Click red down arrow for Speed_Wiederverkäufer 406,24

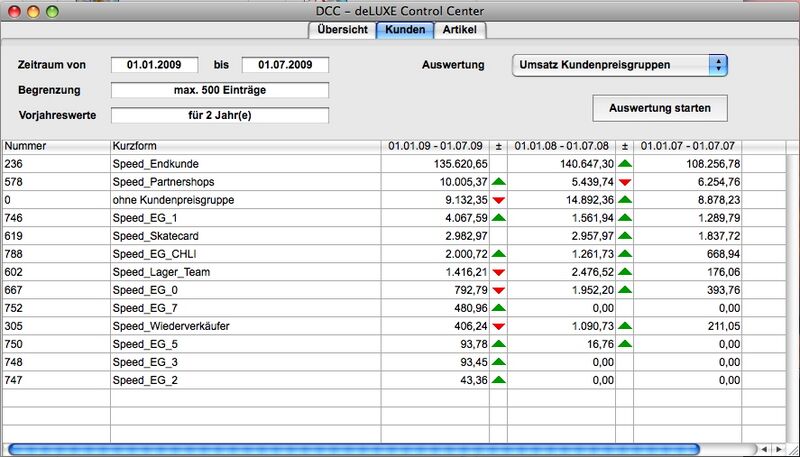point(498,326)
